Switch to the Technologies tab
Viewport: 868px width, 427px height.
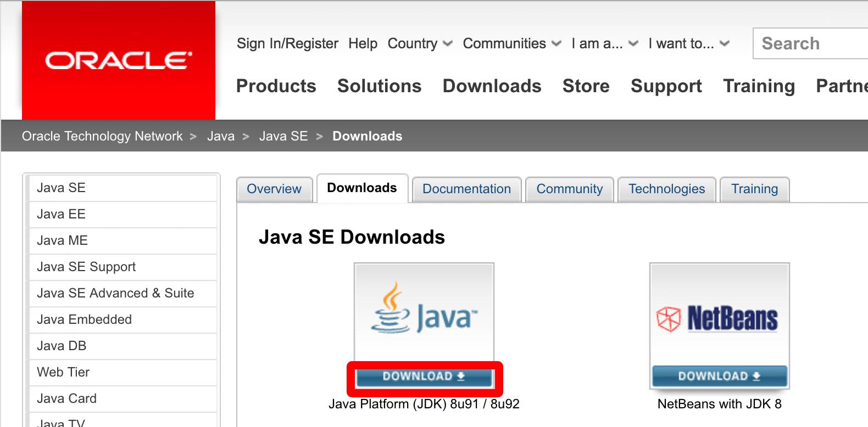click(x=667, y=189)
